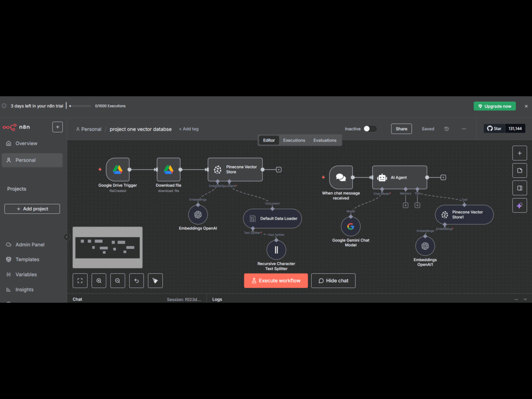This screenshot has height=399, width=532.
Task: Open the AI assistant sparkle button
Action: click(x=519, y=205)
